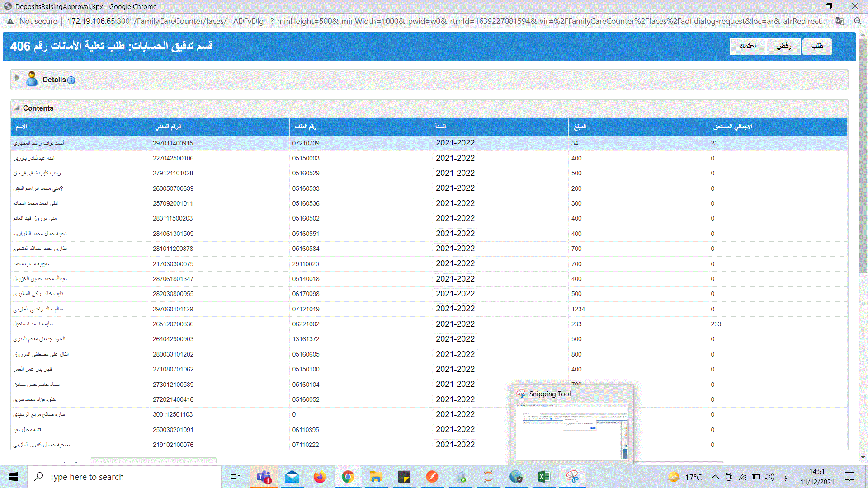Image resolution: width=868 pixels, height=488 pixels.
Task: Open Microsoft Teams from taskbar
Action: pos(264,477)
